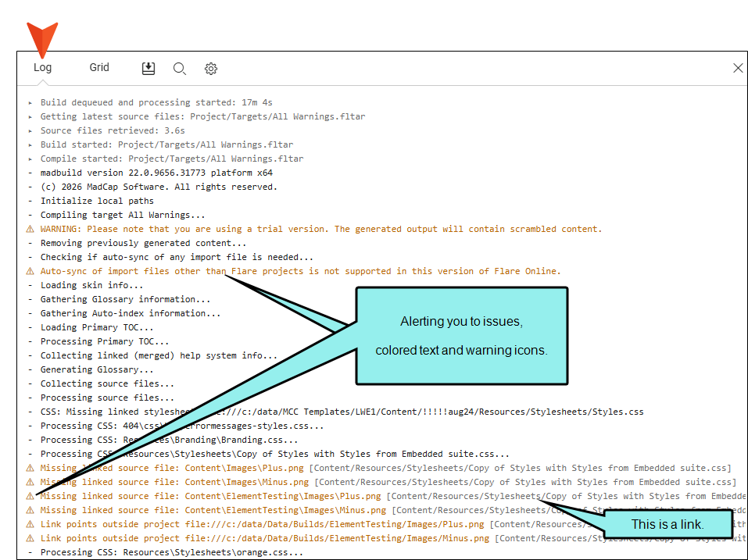
Task: Select 'Removing previously generated content...' line
Action: [x=143, y=243]
